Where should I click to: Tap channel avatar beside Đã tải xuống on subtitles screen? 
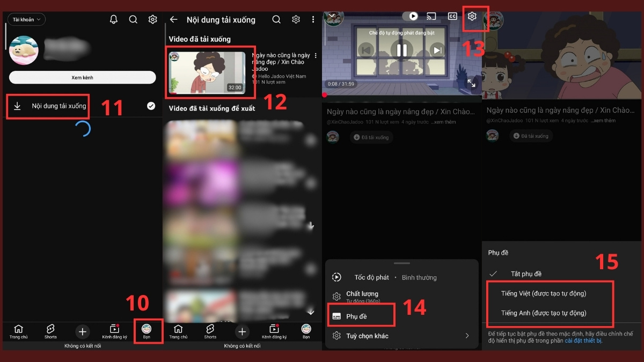coord(492,136)
